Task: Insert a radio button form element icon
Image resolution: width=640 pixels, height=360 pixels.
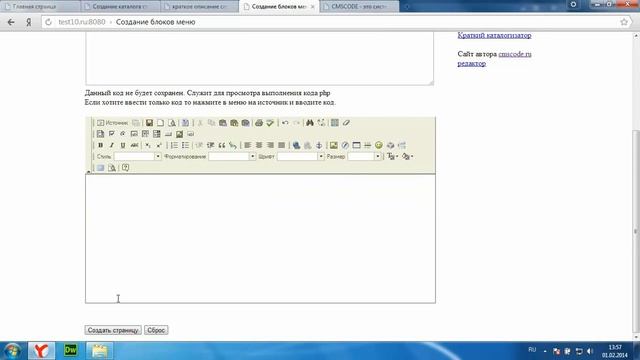Action: pyautogui.click(x=122, y=134)
